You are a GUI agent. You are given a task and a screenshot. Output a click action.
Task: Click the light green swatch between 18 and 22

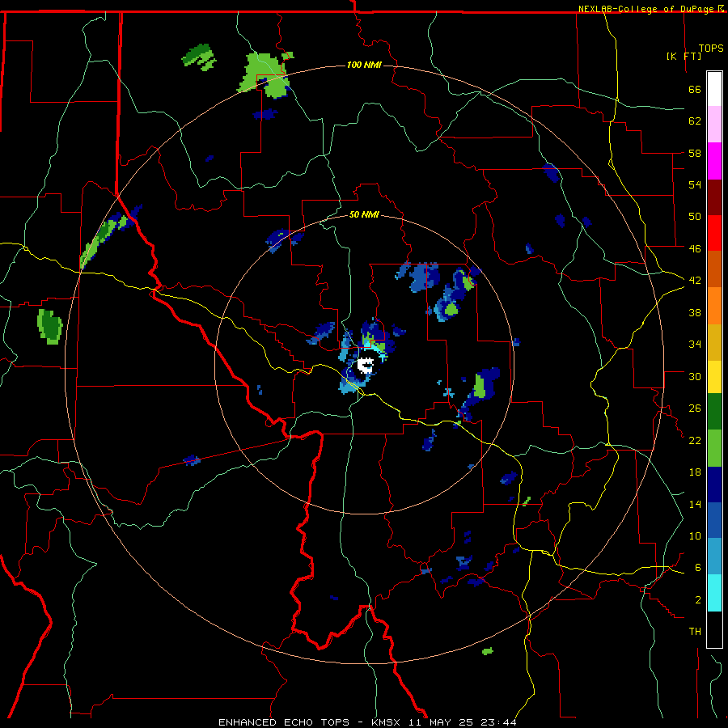click(x=714, y=448)
